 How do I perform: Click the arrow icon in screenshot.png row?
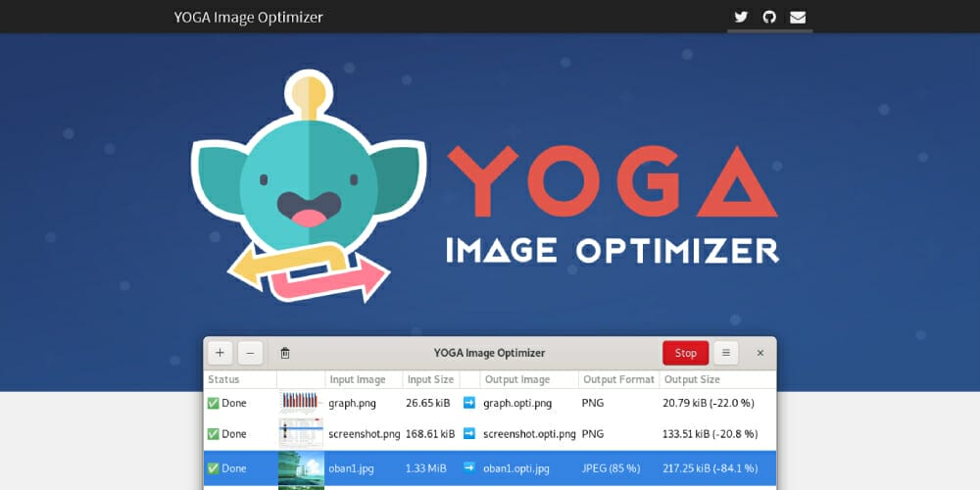point(469,434)
